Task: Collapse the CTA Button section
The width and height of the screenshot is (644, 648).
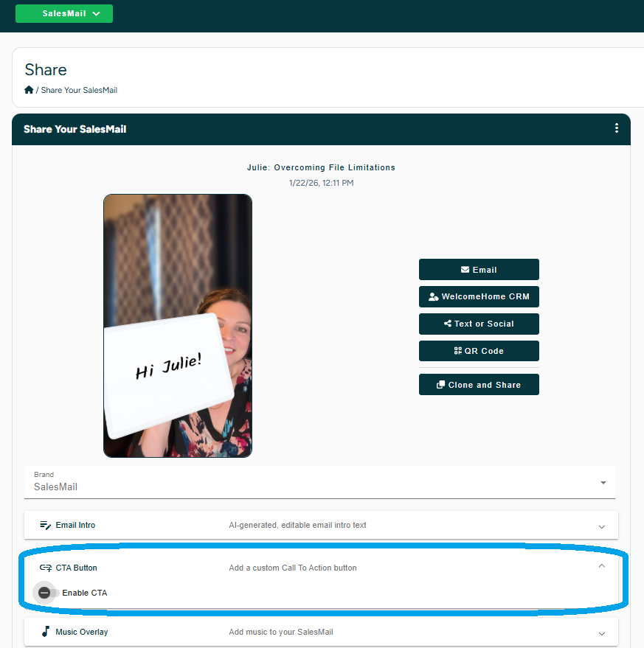Action: 602,565
